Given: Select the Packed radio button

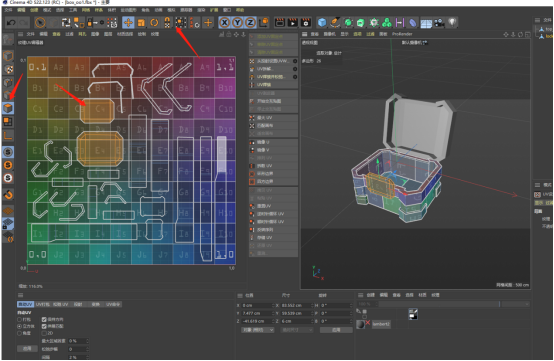Looking at the screenshot, I should 19,319.
